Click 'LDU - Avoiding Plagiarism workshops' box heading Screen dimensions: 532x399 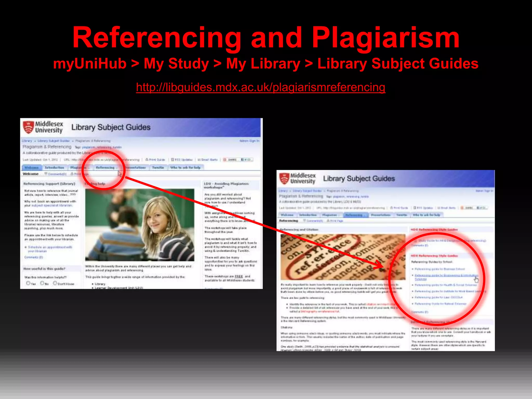[226, 185]
